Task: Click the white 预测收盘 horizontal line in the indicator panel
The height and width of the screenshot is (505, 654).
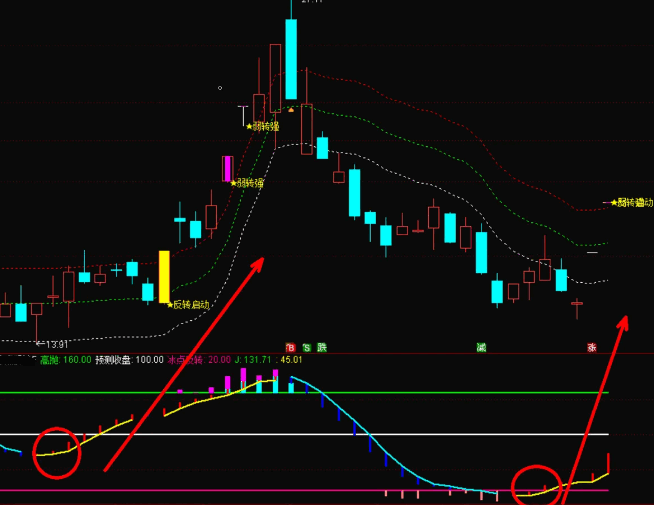Action: pyautogui.click(x=304, y=435)
